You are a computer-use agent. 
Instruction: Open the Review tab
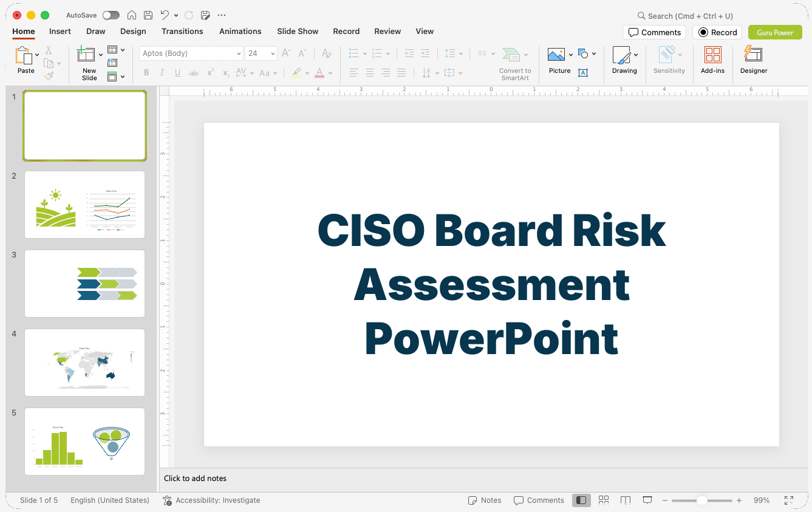(x=387, y=32)
